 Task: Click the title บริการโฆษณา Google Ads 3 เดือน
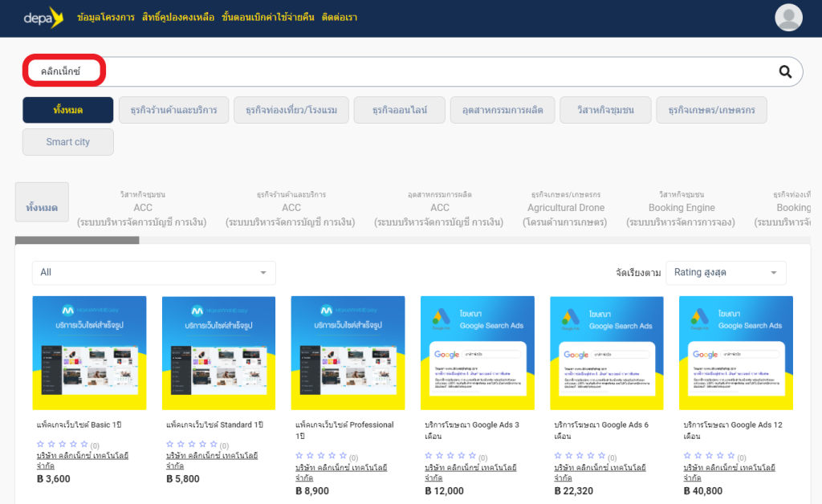click(472, 430)
